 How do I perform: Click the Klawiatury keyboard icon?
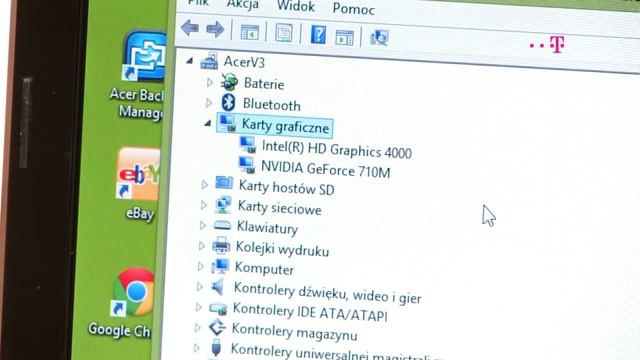pyautogui.click(x=222, y=225)
